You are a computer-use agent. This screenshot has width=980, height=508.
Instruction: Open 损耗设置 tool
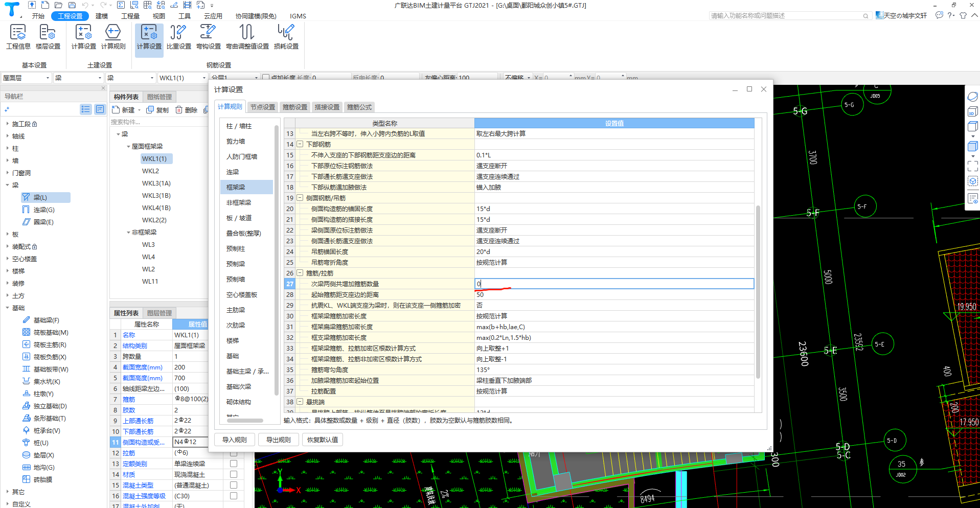pyautogui.click(x=286, y=37)
